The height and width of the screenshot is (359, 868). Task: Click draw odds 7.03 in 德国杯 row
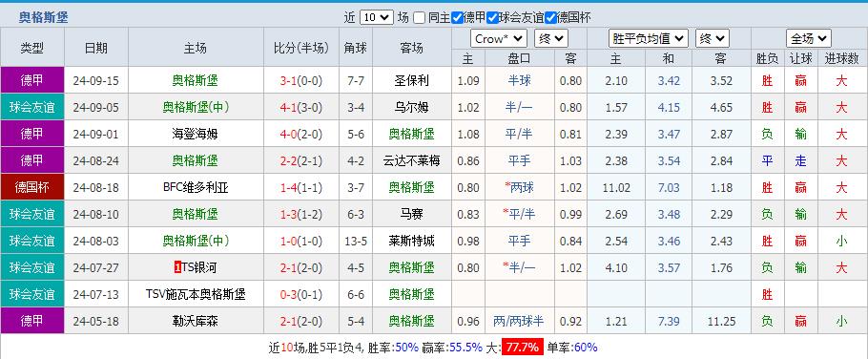coord(669,187)
